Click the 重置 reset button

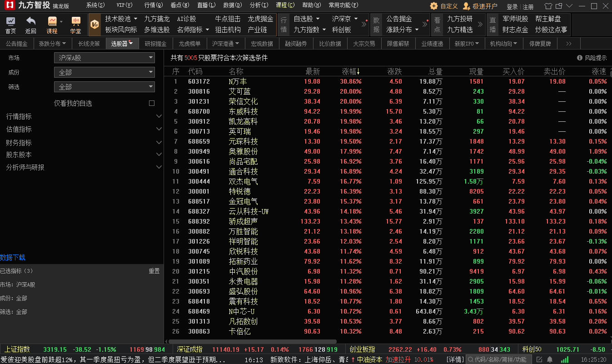coord(154,271)
